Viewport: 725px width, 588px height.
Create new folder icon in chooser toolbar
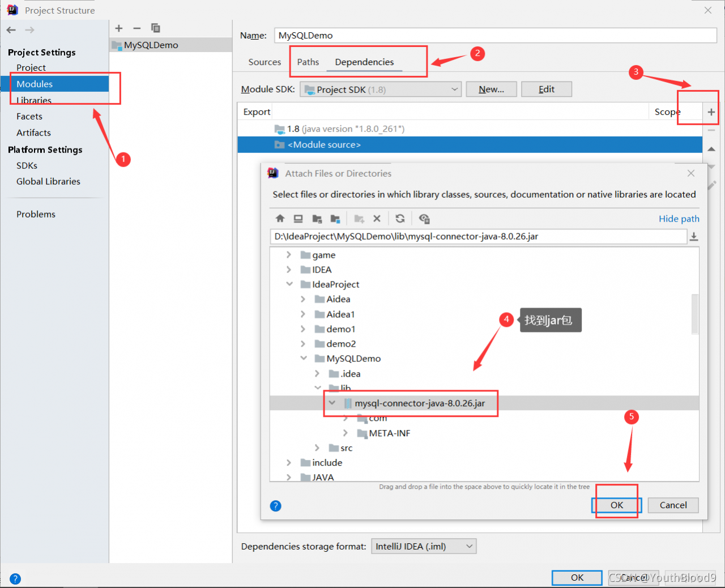359,219
